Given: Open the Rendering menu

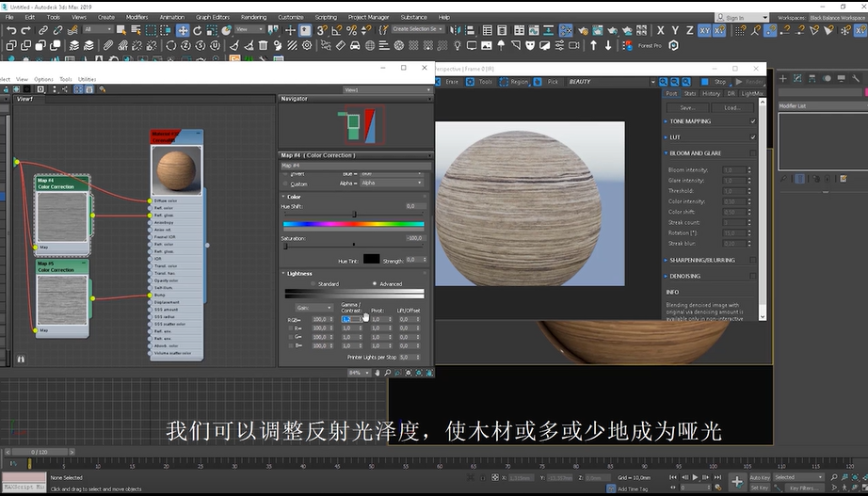Looking at the screenshot, I should pos(253,17).
